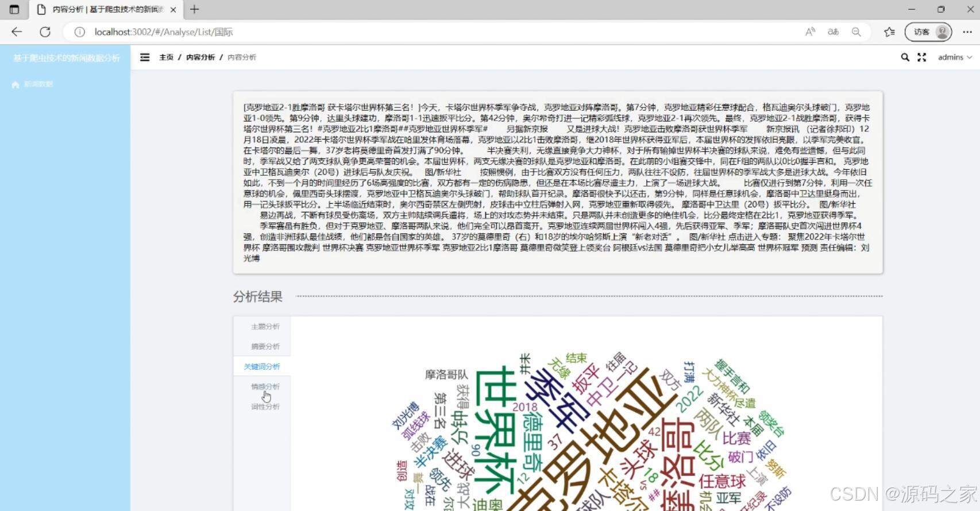The height and width of the screenshot is (511, 980).
Task: Click word 比赛 in word cloud
Action: point(737,439)
